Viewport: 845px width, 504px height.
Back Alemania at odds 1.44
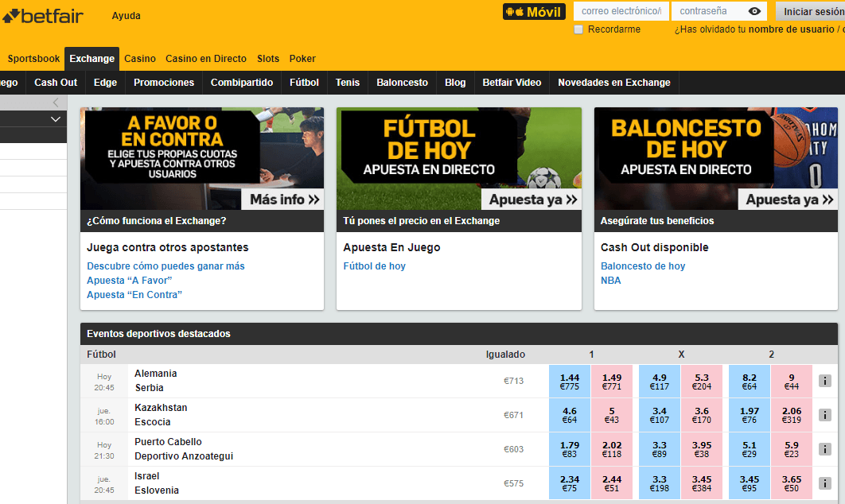tap(570, 382)
